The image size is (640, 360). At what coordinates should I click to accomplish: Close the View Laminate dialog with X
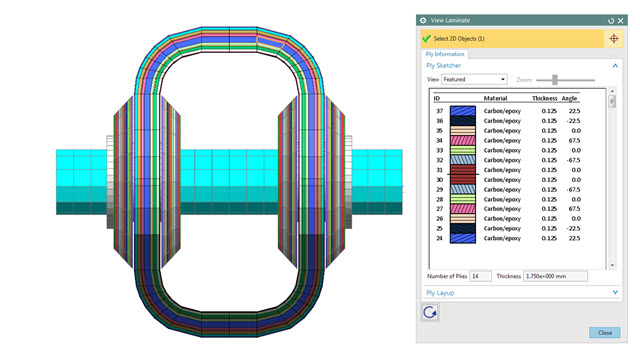[x=621, y=21]
